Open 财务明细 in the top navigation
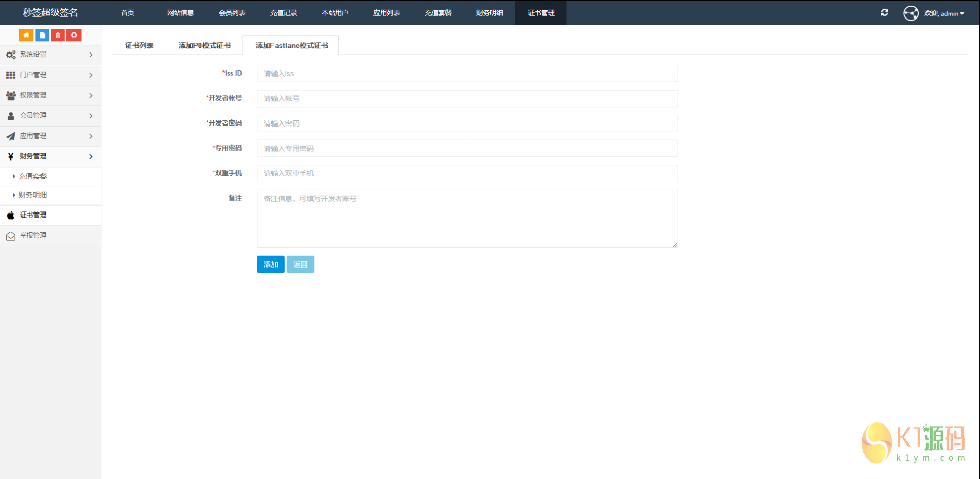This screenshot has width=980, height=479. tap(489, 13)
